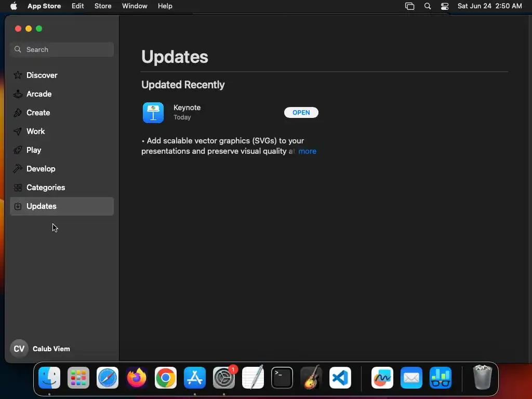Open Finder from the Dock

pos(49,378)
